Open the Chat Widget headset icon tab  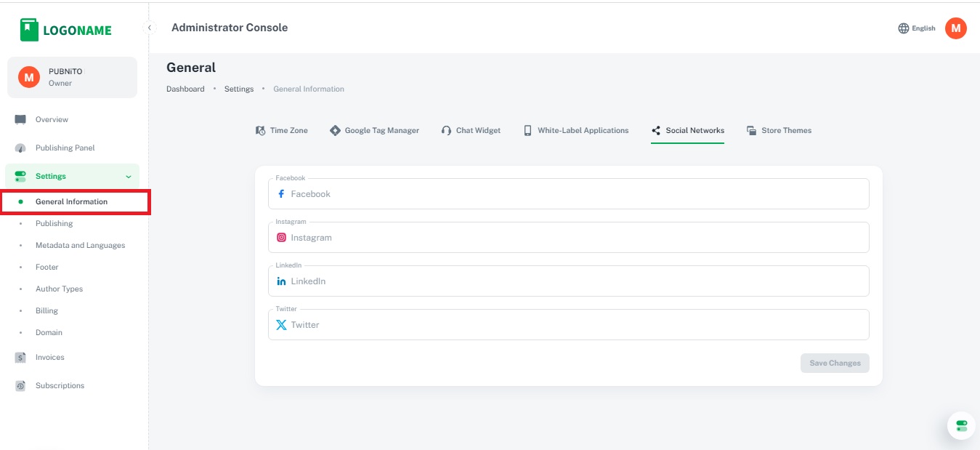pos(446,131)
